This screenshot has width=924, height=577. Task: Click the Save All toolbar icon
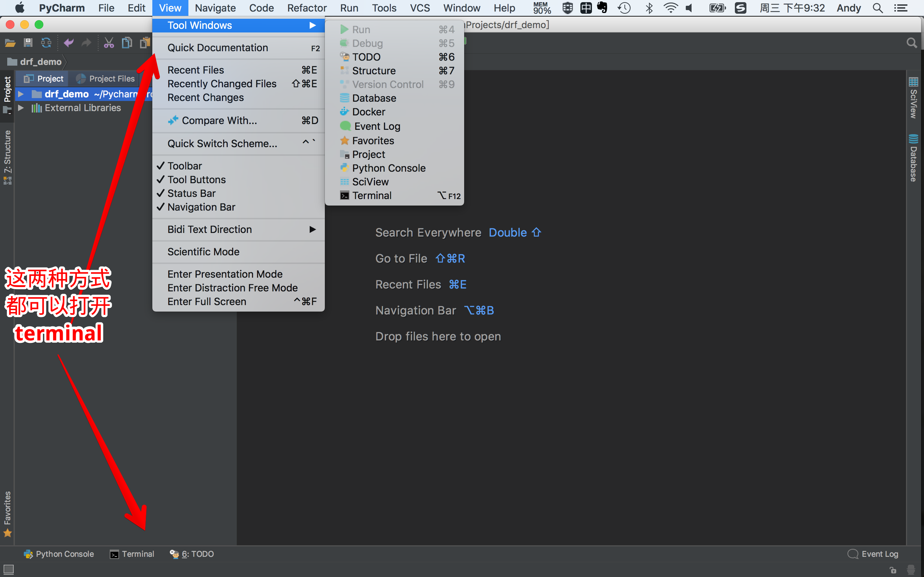28,43
